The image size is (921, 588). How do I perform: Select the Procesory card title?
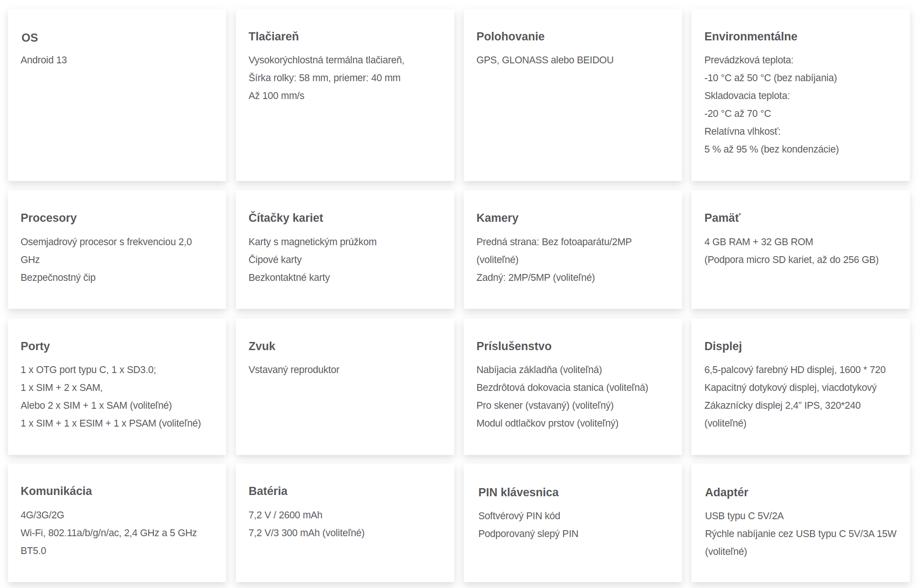48,218
